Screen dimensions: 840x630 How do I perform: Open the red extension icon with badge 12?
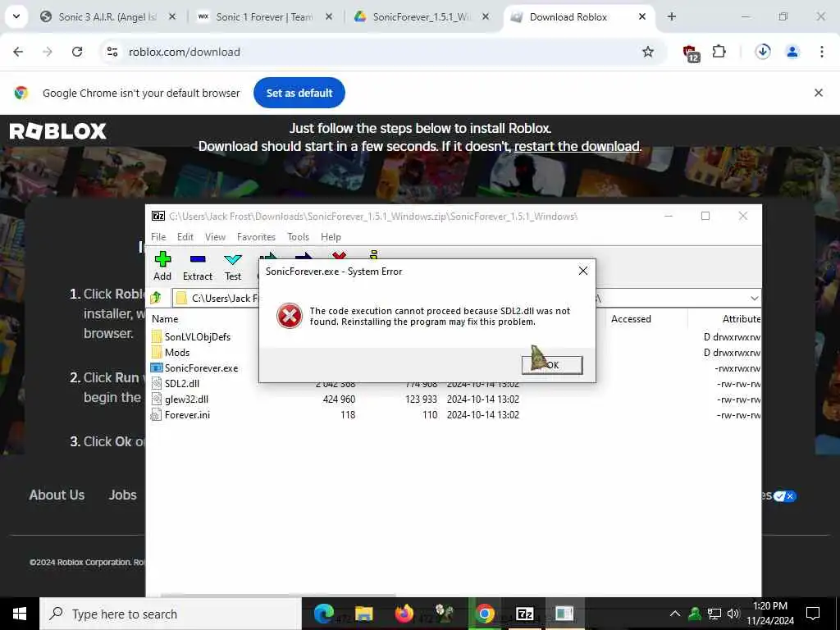coord(691,52)
